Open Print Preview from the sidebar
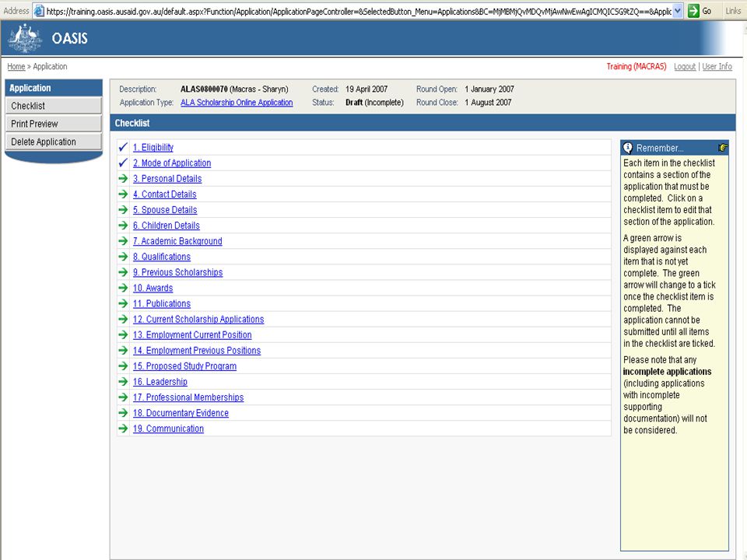The image size is (747, 560). (x=54, y=124)
